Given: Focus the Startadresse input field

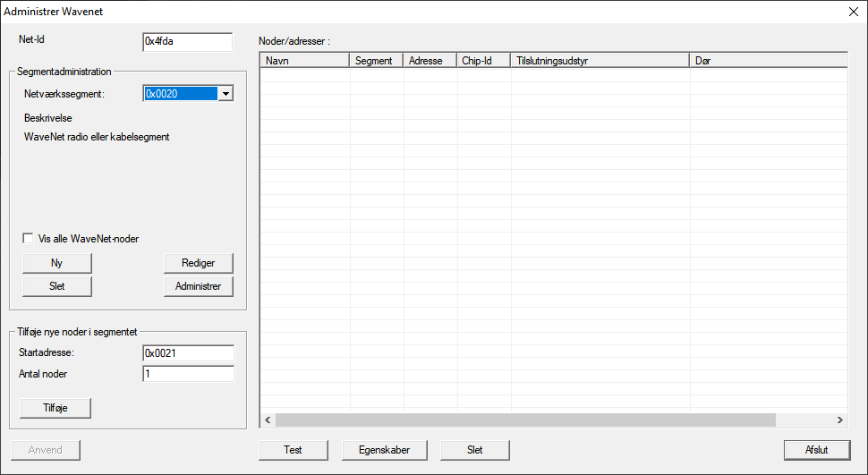Looking at the screenshot, I should 188,352.
